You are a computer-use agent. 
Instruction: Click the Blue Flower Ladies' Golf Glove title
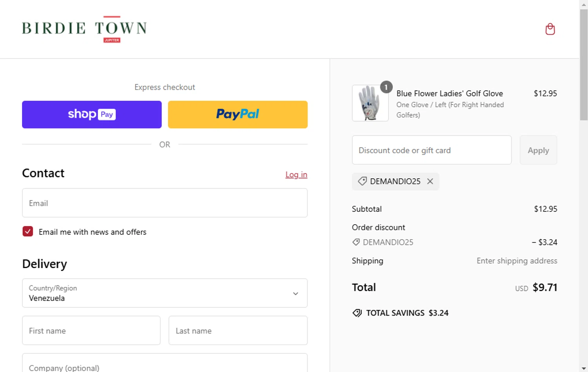pos(450,93)
